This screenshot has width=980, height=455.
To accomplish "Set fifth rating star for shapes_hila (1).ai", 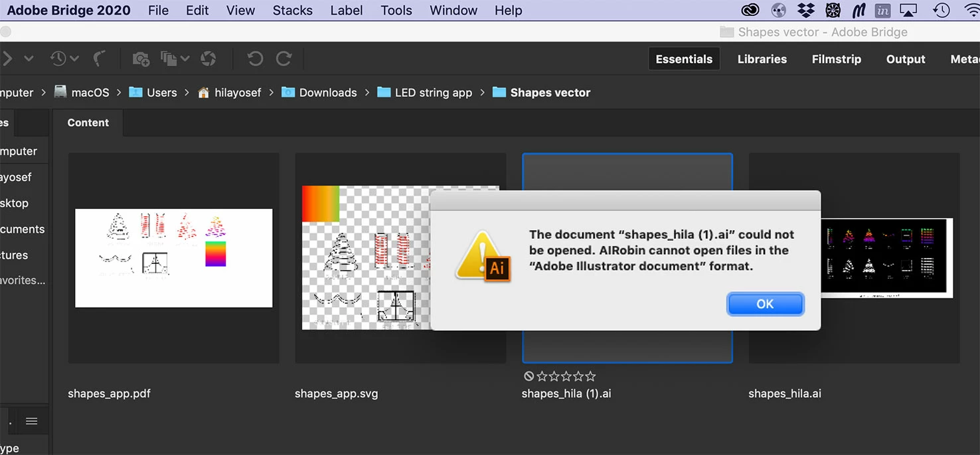I will (x=590, y=376).
